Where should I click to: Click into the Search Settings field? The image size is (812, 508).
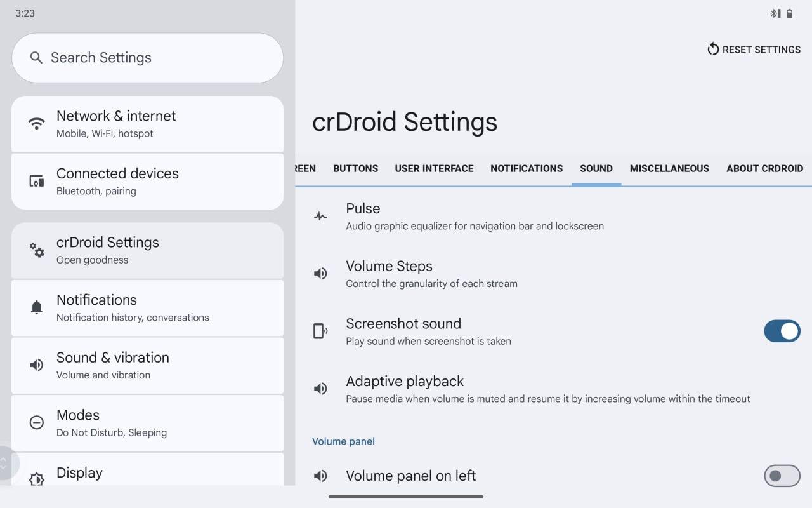pos(147,58)
